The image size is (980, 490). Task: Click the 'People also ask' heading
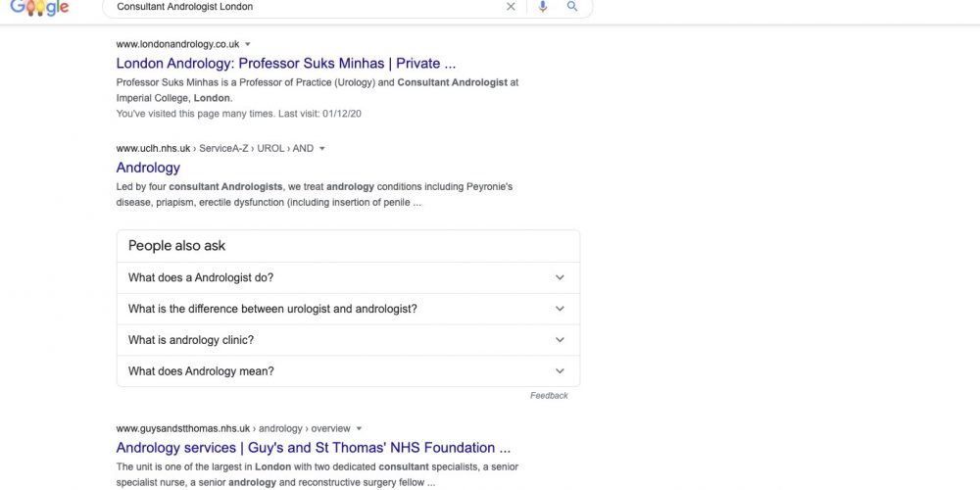click(x=176, y=246)
